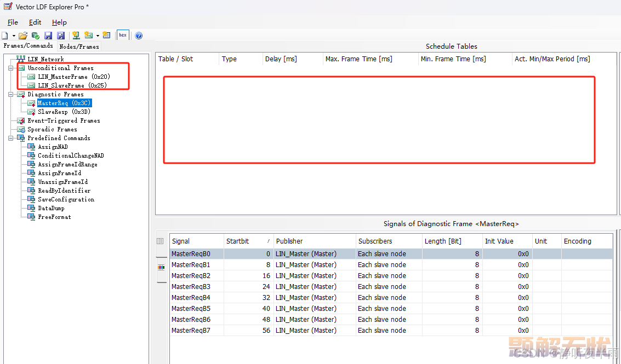Click the New file toolbar icon
Viewport: 621px width, 364px height.
tap(5, 36)
